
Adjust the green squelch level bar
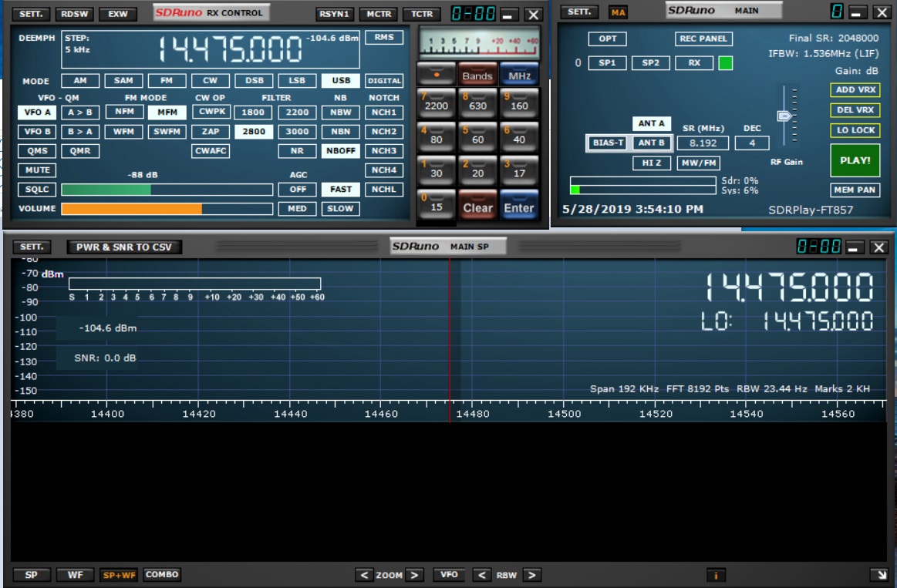167,189
